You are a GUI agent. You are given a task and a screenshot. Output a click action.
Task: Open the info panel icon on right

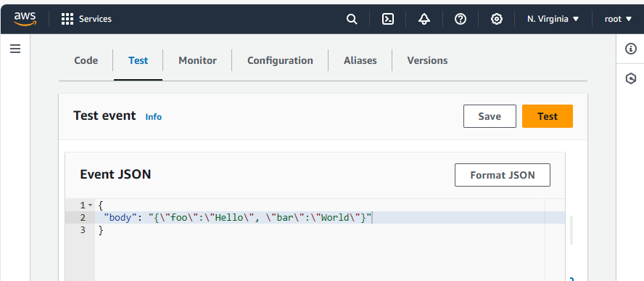click(630, 49)
